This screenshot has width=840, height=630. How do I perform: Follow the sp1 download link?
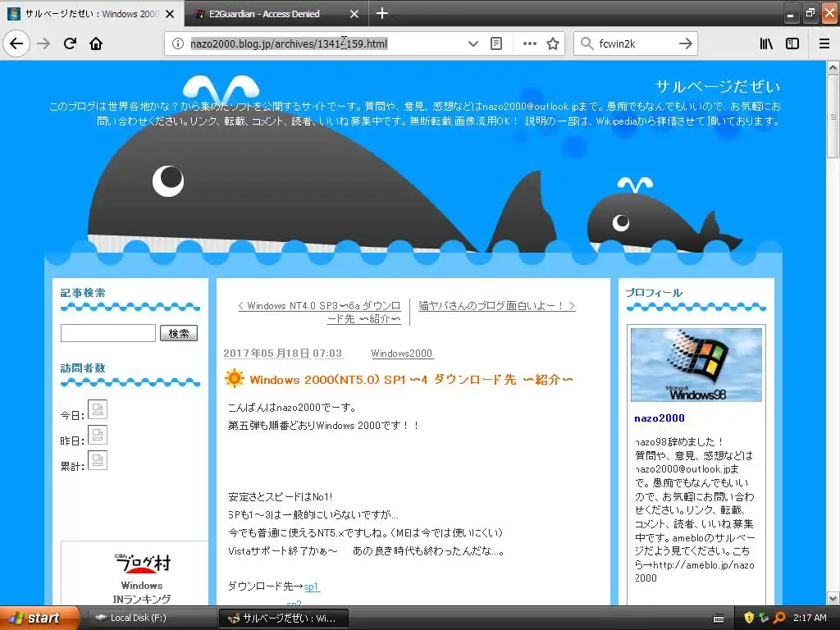point(311,587)
